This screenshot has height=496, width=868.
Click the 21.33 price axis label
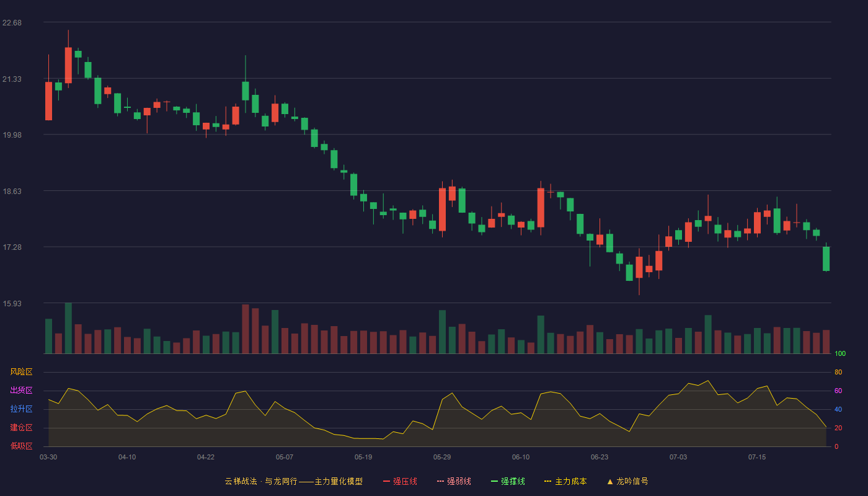click(12, 79)
